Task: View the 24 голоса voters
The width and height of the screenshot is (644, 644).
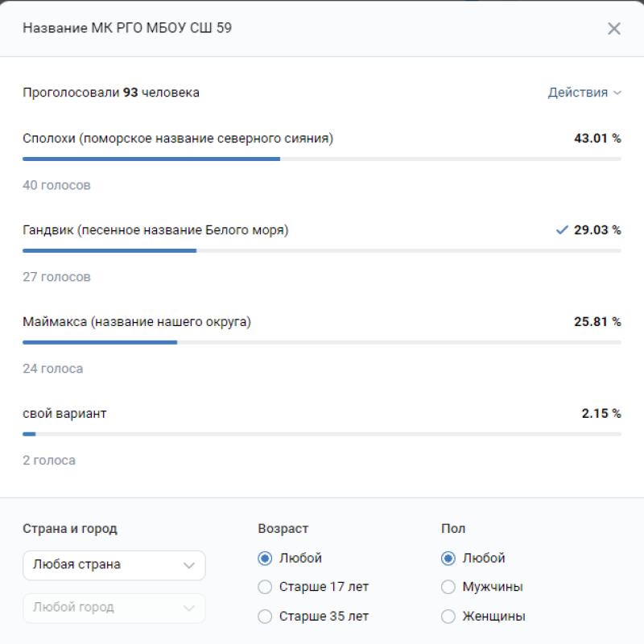Action: click(x=52, y=369)
